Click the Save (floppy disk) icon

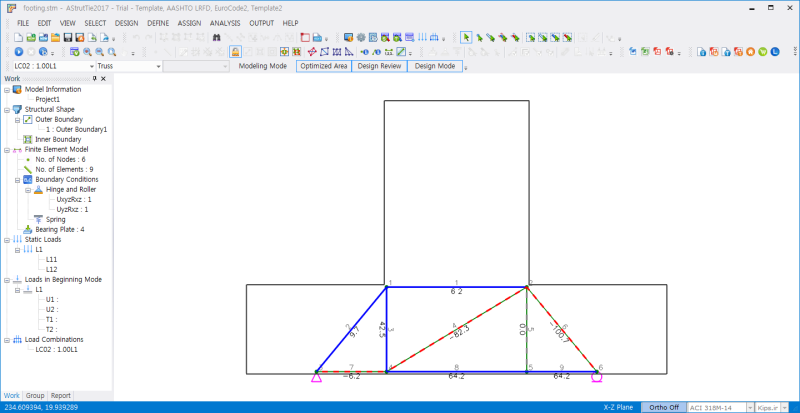coord(68,37)
